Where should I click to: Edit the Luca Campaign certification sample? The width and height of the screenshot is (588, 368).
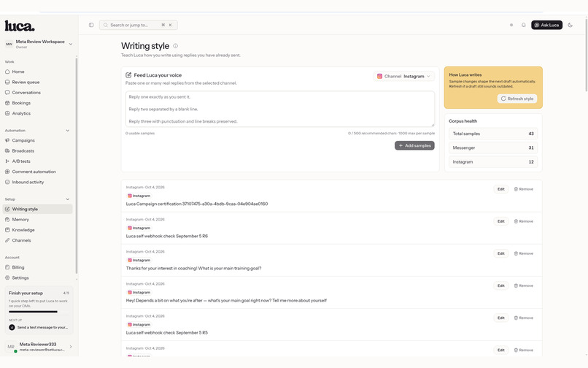pos(500,189)
